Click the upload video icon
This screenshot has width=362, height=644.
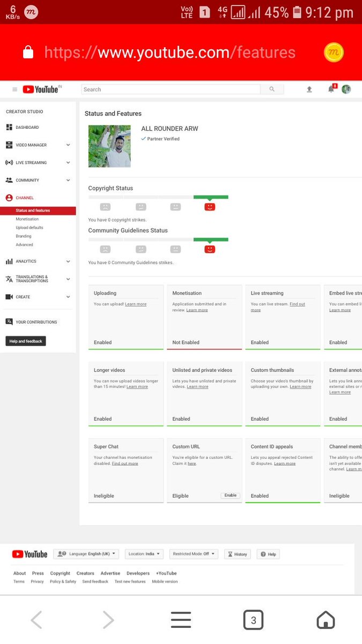tap(309, 90)
